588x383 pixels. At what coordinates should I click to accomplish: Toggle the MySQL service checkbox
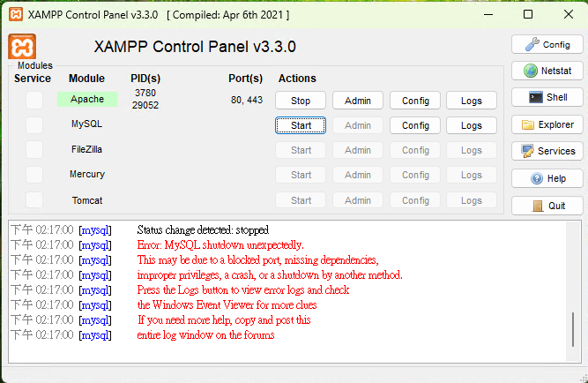pos(34,124)
